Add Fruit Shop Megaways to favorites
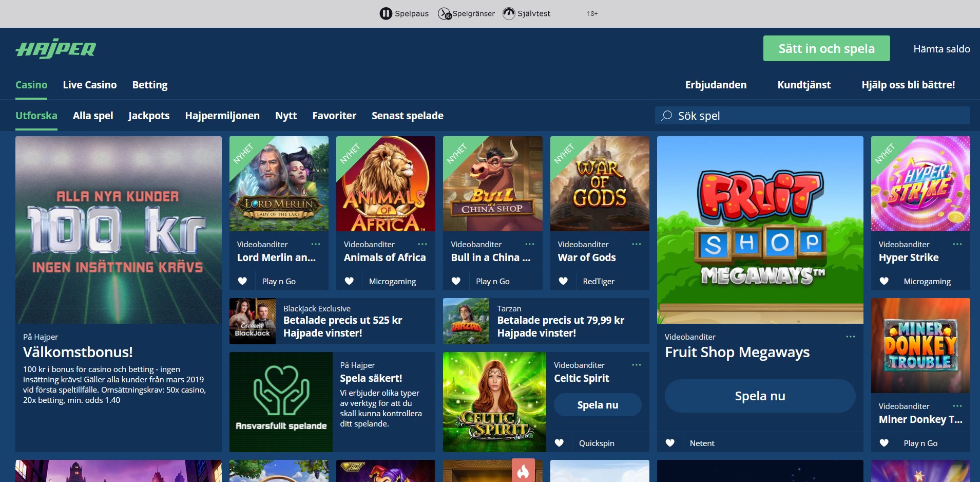 [x=670, y=443]
